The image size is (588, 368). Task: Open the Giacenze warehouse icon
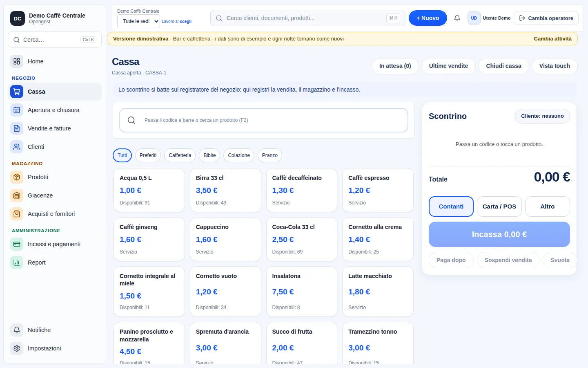point(17,195)
